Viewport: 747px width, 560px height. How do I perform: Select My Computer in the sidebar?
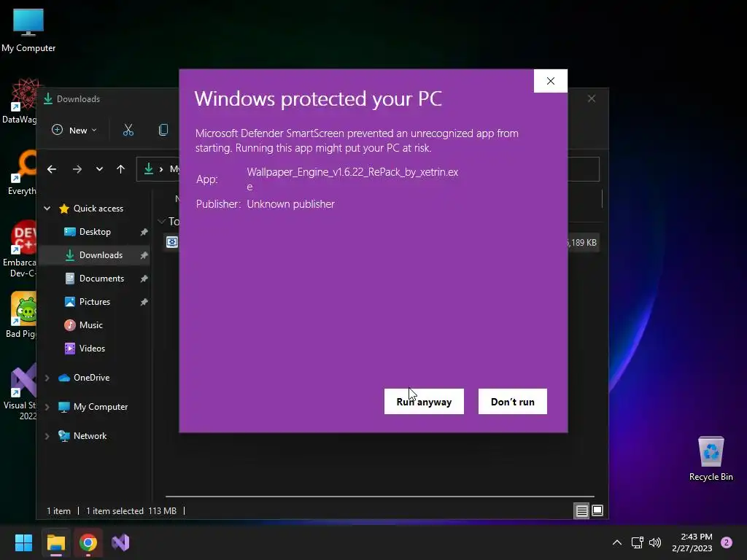point(100,407)
